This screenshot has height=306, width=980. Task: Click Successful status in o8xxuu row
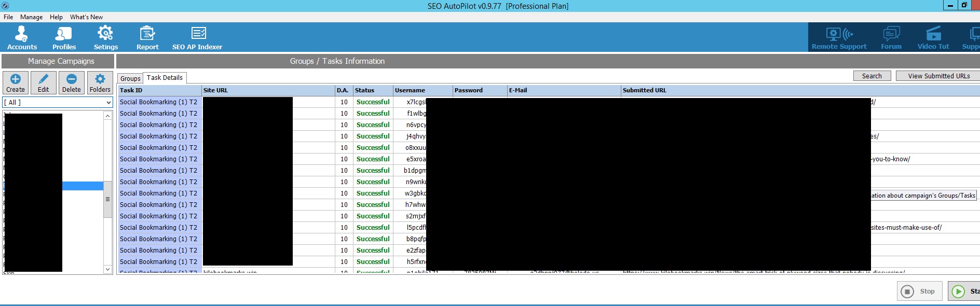373,148
